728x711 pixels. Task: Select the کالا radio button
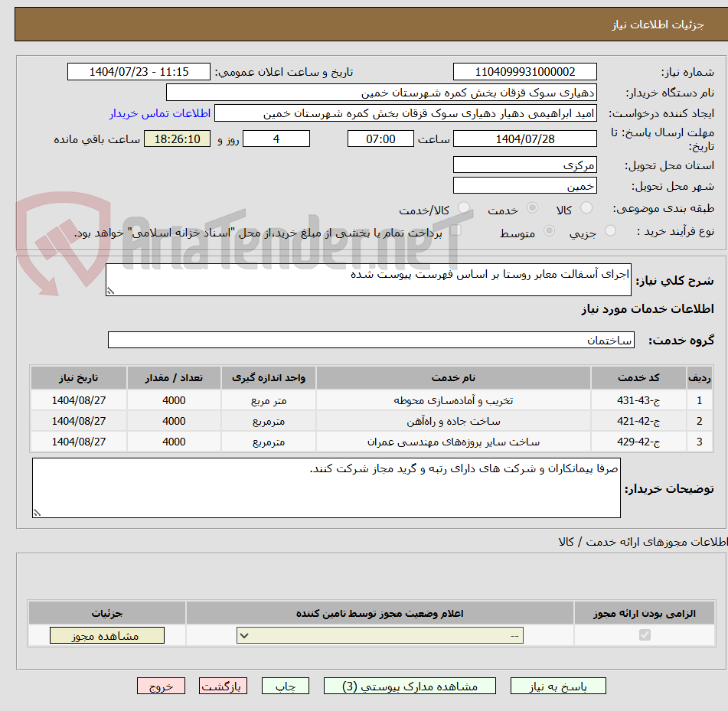tap(586, 207)
